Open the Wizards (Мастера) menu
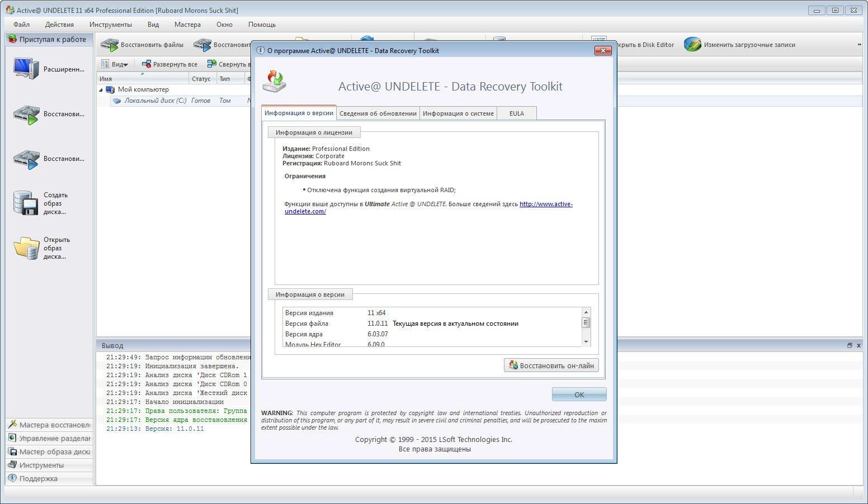868x504 pixels. 187,25
